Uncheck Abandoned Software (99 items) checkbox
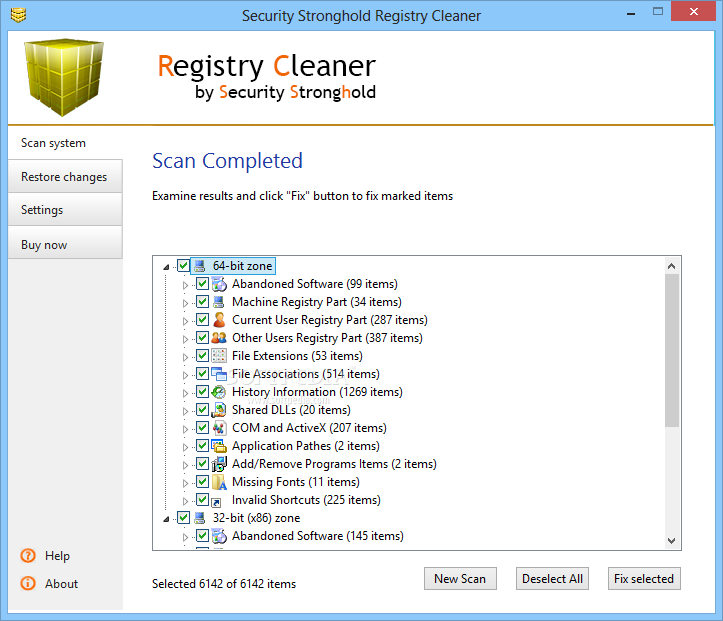The width and height of the screenshot is (723, 621). pos(202,284)
